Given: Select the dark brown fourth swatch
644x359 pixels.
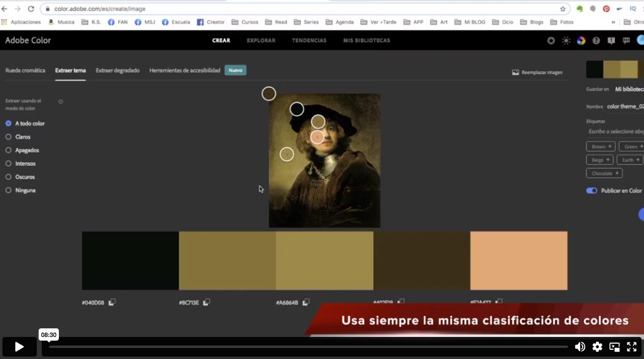Looking at the screenshot, I should 422,260.
